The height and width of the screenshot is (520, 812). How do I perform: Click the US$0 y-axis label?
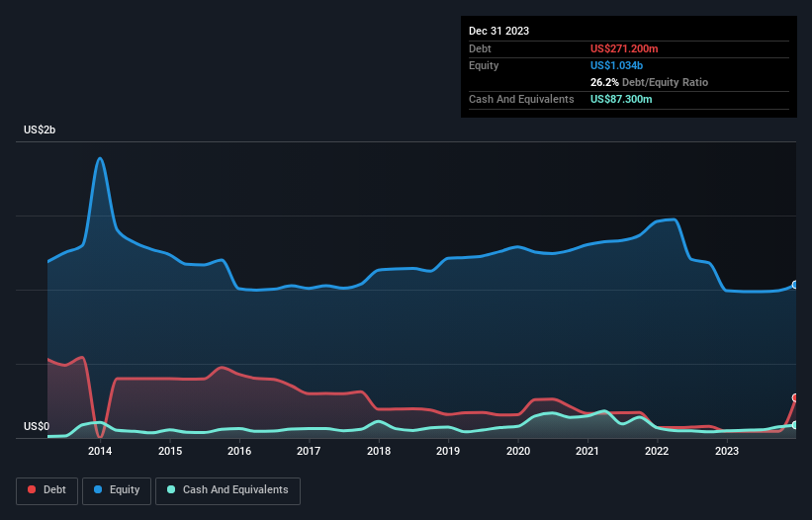coord(37,426)
